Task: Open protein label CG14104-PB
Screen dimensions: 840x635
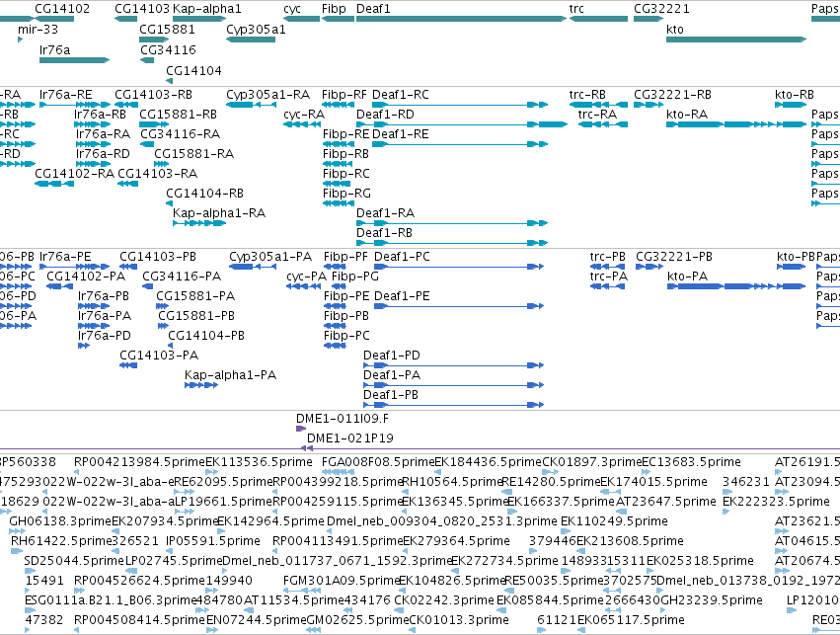Action: point(206,336)
